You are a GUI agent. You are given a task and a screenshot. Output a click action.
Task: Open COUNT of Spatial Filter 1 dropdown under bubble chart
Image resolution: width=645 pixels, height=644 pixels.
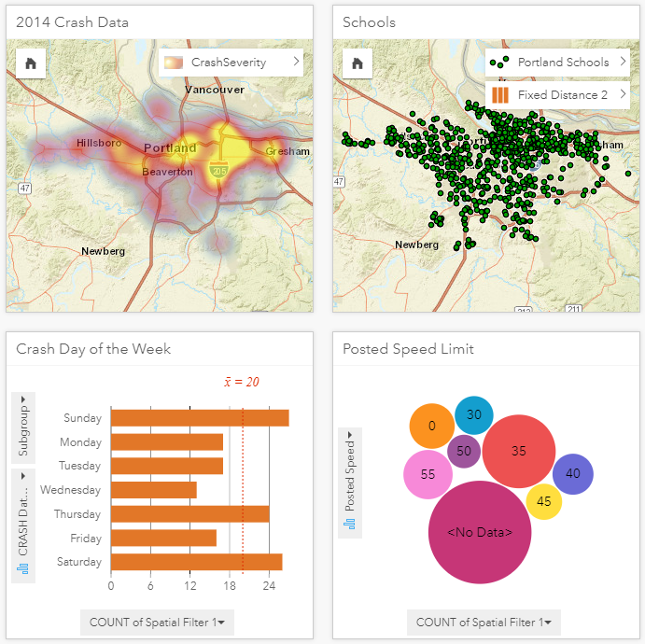(484, 623)
